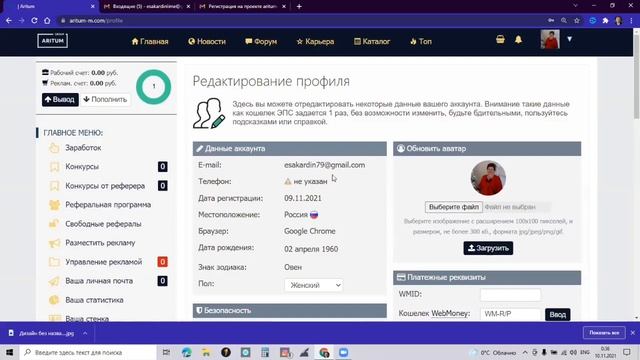The image size is (640, 360).
Task: Click the round avatar photo preview
Action: point(488,178)
